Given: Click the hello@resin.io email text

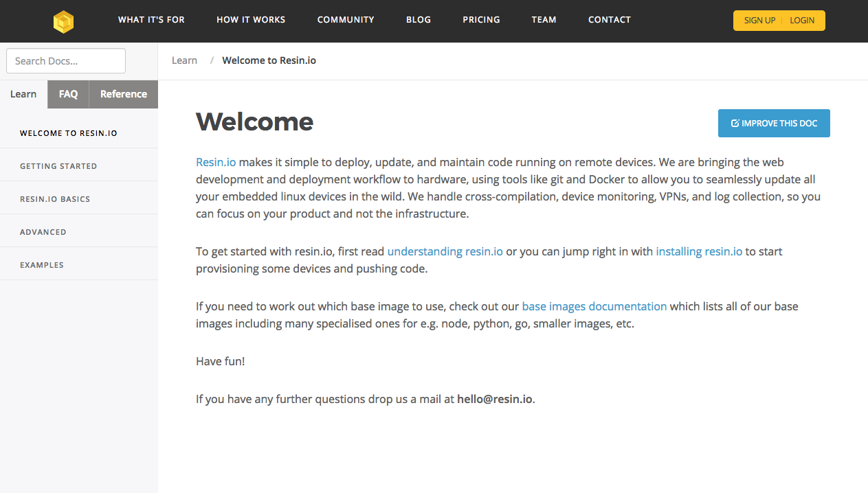Looking at the screenshot, I should click(495, 399).
